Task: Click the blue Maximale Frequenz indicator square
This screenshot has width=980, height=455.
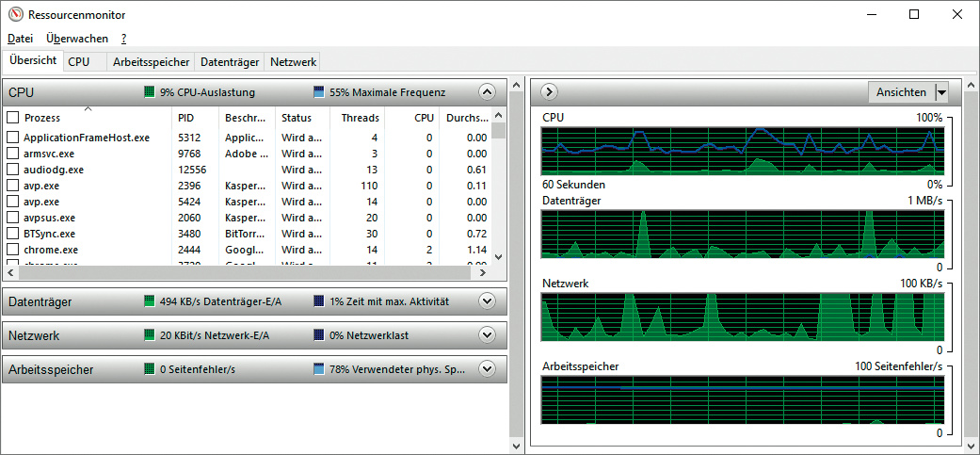Action: point(318,92)
